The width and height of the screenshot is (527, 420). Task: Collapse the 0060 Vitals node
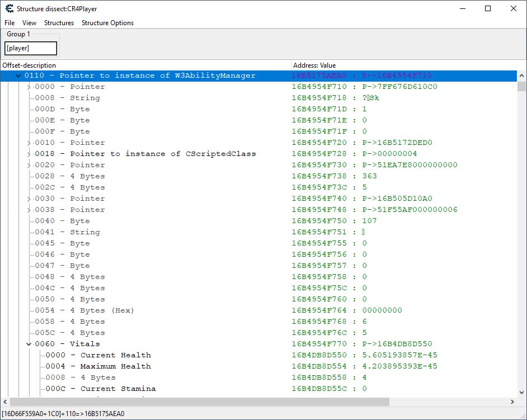point(29,344)
